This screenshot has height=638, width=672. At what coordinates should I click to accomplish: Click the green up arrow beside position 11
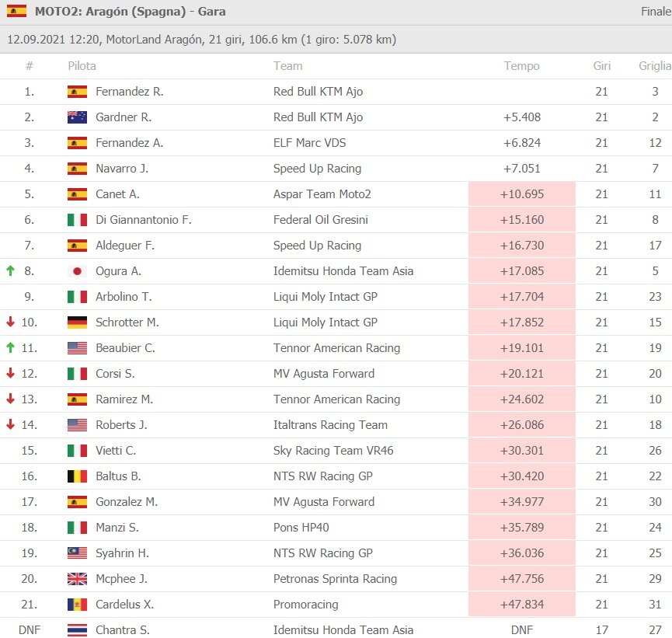(10, 348)
